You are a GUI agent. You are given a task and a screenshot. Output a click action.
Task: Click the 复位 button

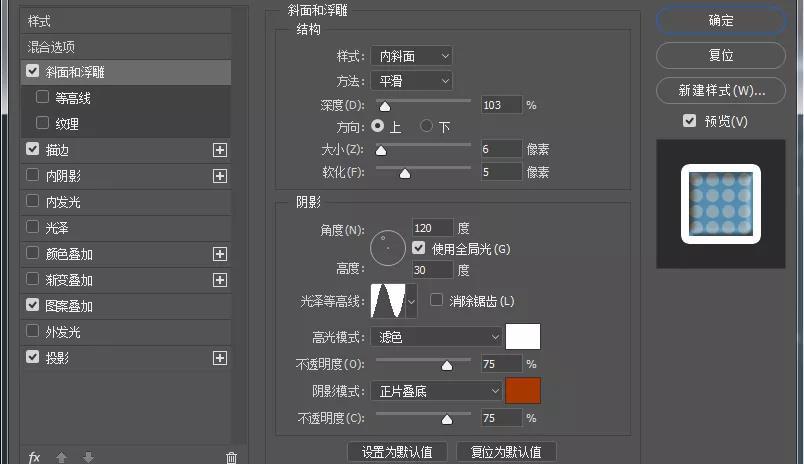(x=721, y=55)
